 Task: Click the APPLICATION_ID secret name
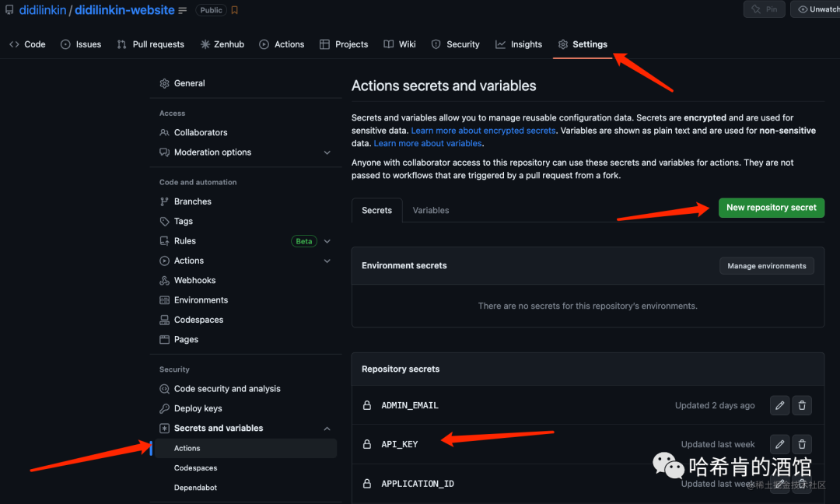coord(418,485)
